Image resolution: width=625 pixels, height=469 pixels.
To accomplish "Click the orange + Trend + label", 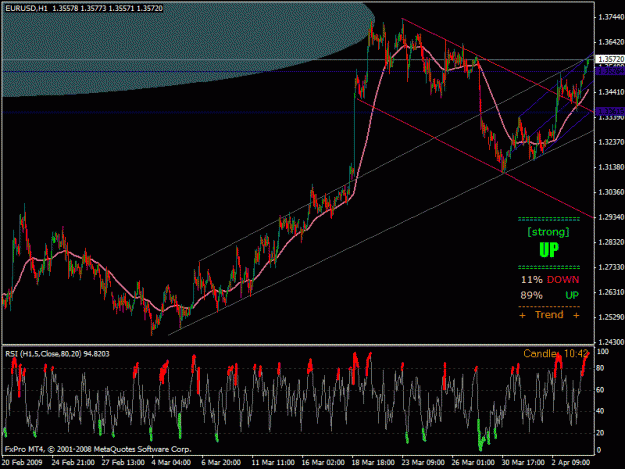I will 549,315.
